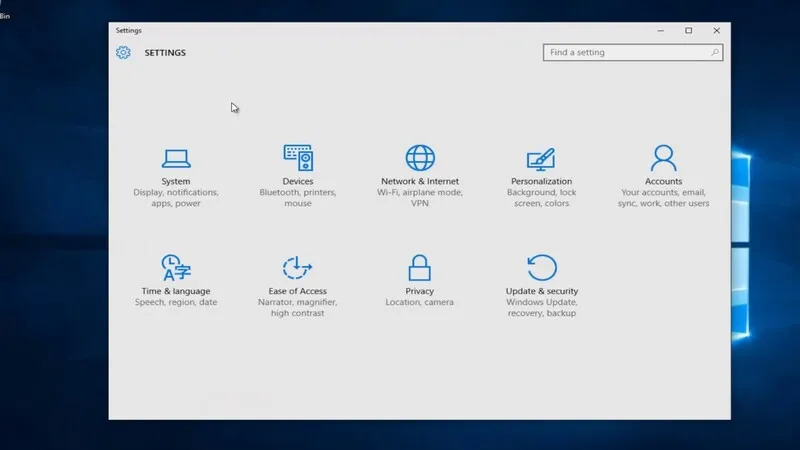Click 'Wi-Fi, airplane mode, VPN' description
The height and width of the screenshot is (450, 800).
[x=420, y=197]
